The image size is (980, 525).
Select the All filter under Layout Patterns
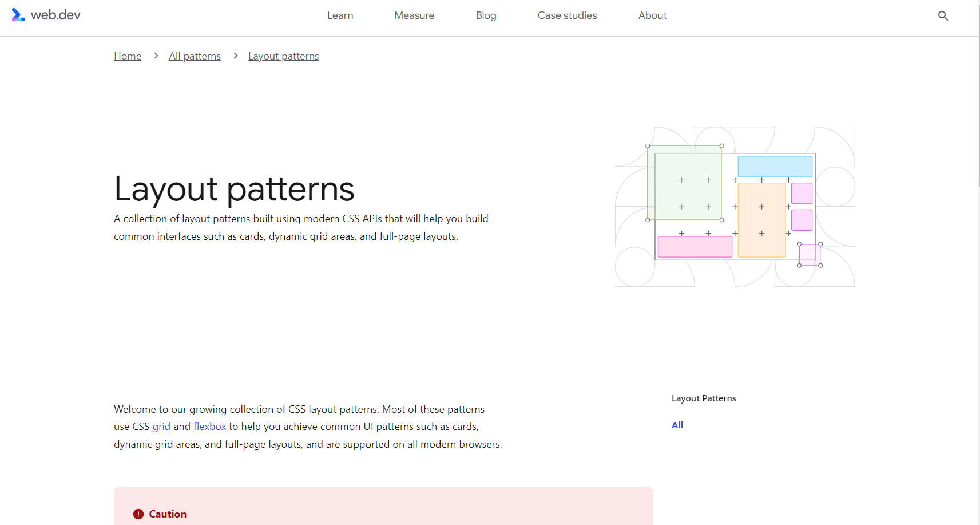point(677,425)
